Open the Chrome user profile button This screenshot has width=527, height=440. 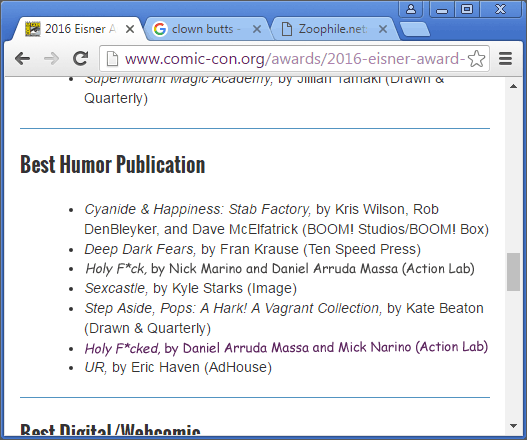coord(411,9)
